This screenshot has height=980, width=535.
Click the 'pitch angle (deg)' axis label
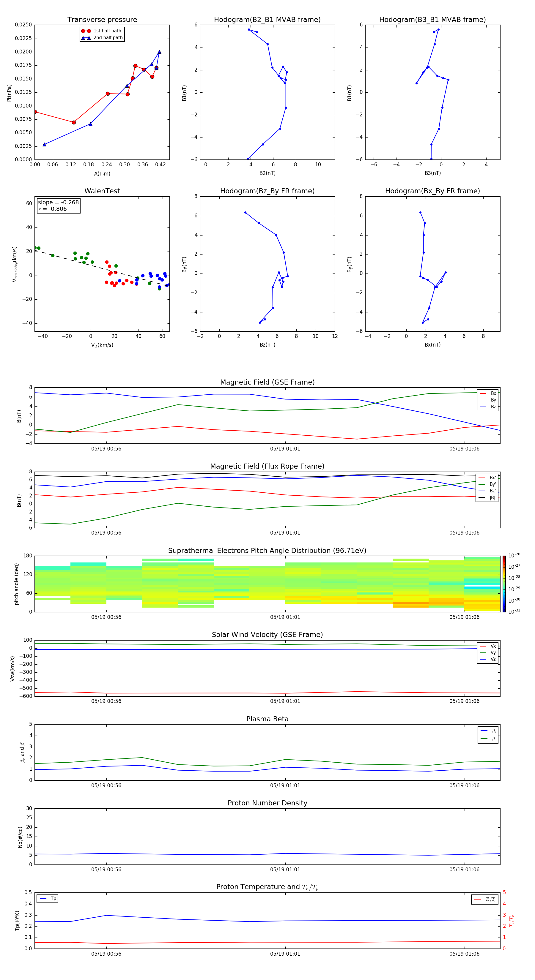(16, 584)
